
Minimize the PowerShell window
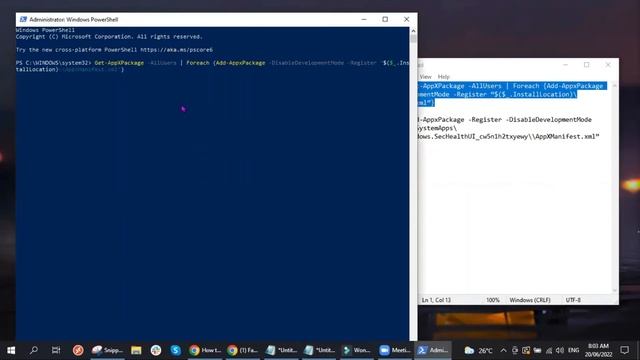[x=364, y=19]
